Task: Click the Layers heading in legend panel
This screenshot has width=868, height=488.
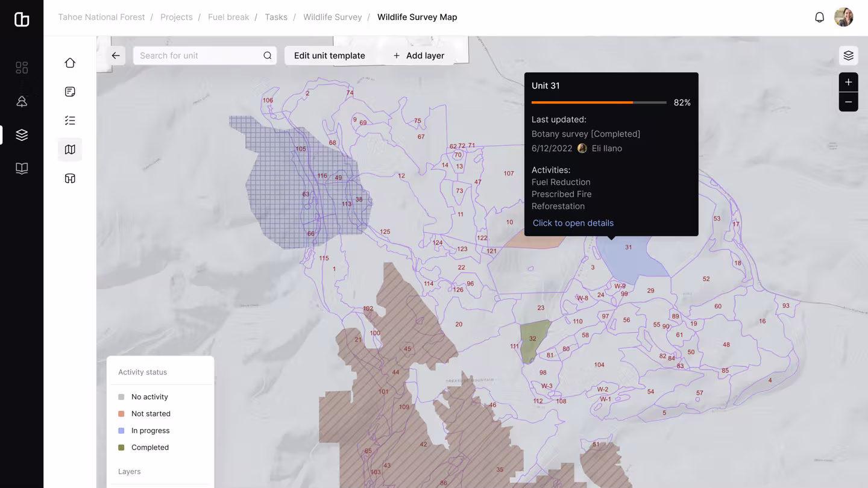Action: coord(130,472)
